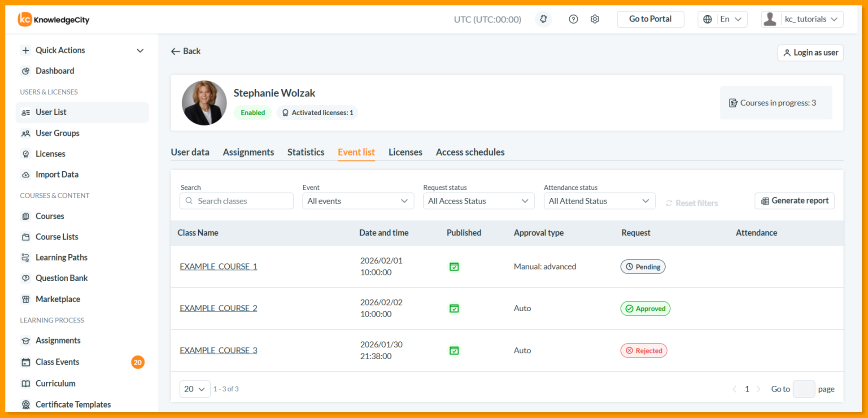Open the All Attend Status dropdown
Viewport: 868px width, 418px height.
[x=599, y=201]
